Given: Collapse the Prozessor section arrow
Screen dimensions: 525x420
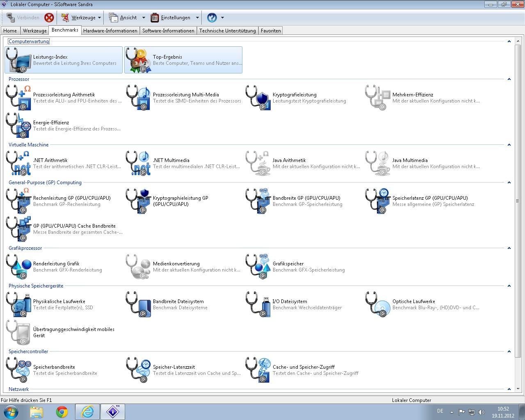Looking at the screenshot, I should [509, 79].
